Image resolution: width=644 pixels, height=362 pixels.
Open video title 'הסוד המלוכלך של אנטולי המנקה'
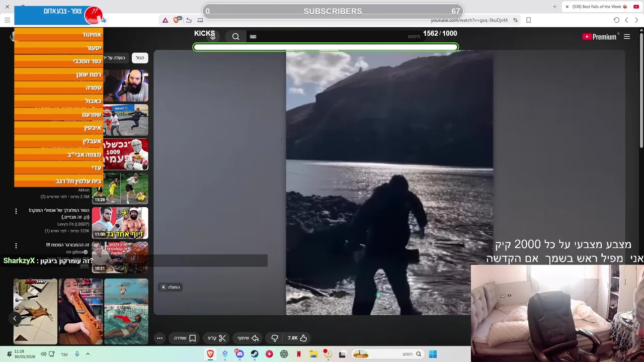click(x=59, y=214)
